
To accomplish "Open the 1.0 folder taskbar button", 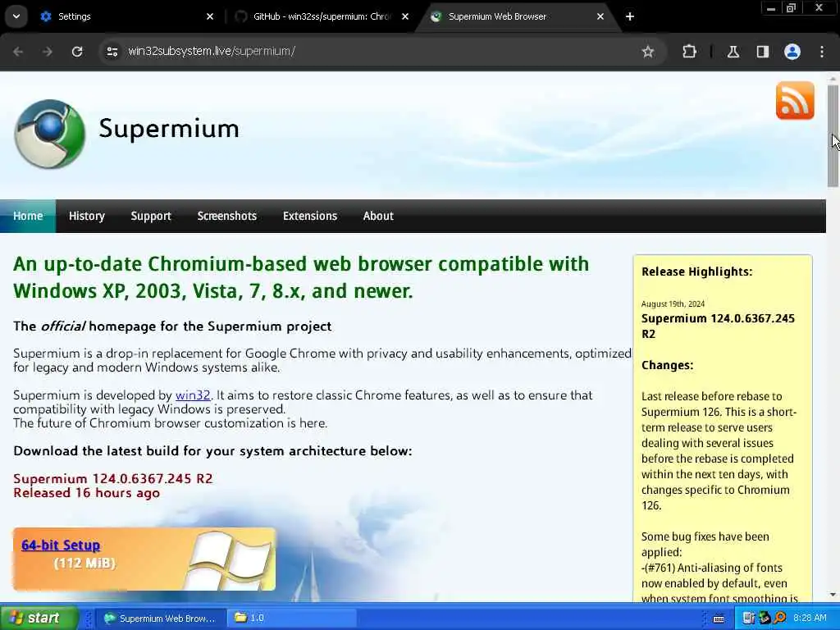I will [290, 619].
